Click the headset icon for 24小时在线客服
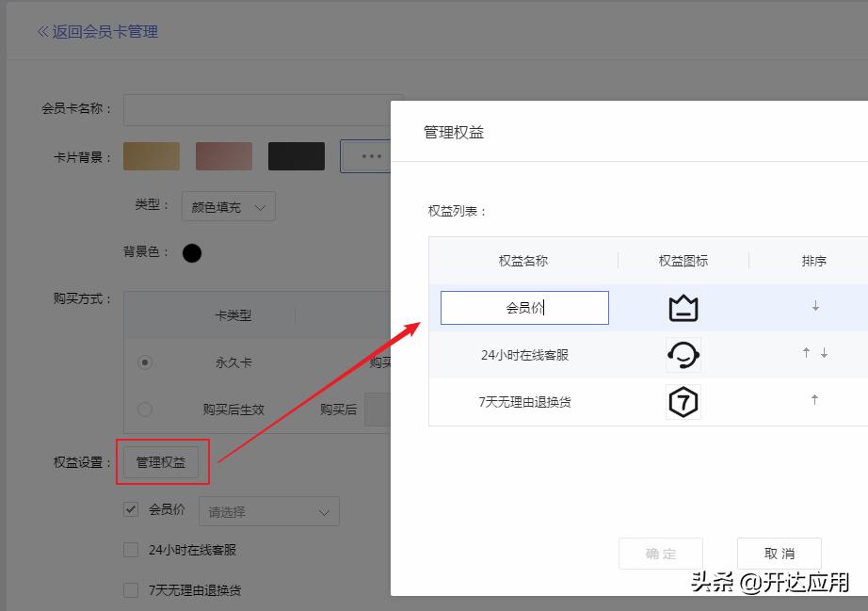 click(x=682, y=354)
